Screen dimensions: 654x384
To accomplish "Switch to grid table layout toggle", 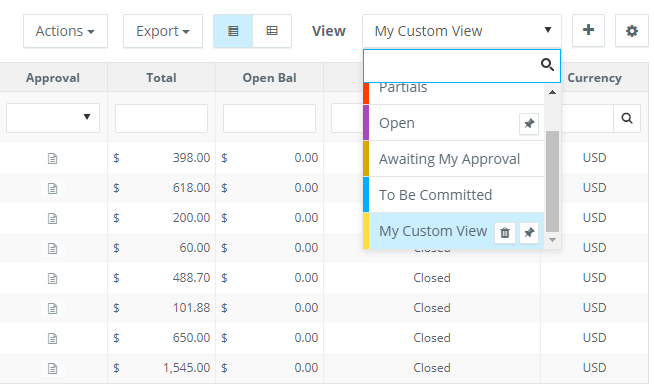I will tap(272, 31).
